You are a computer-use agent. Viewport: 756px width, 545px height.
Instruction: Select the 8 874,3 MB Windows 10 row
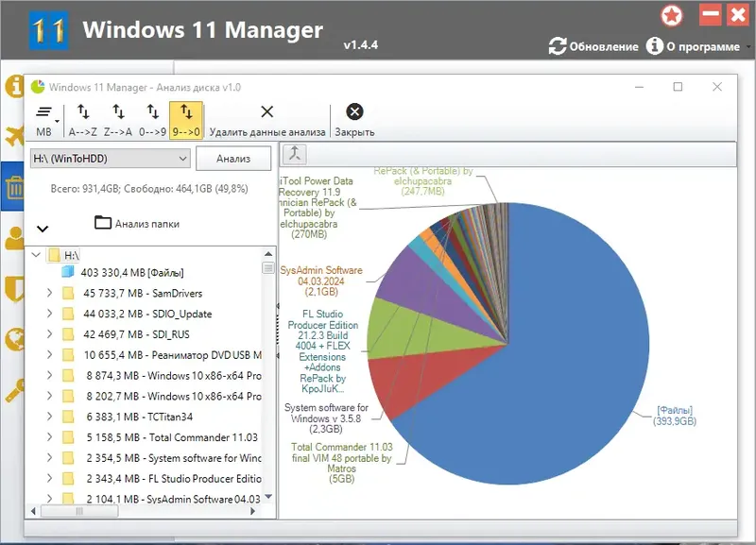pos(174,375)
